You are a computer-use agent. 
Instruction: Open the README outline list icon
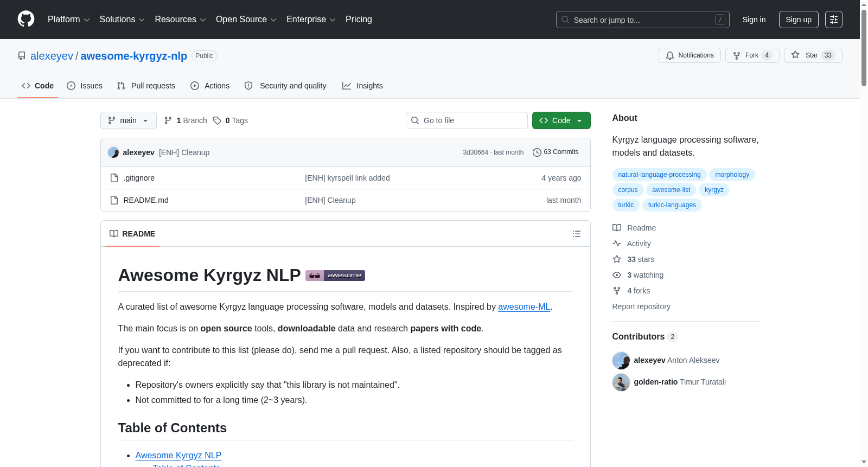(577, 234)
